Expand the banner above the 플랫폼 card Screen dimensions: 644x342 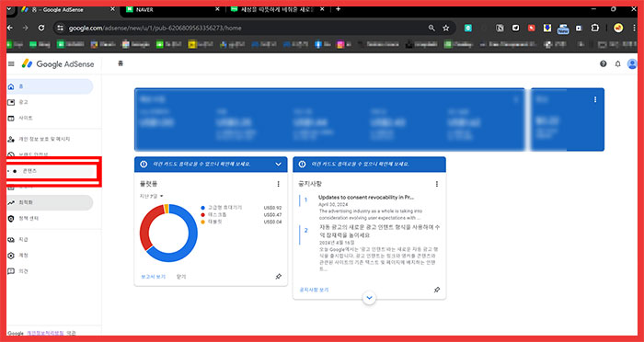coord(278,165)
